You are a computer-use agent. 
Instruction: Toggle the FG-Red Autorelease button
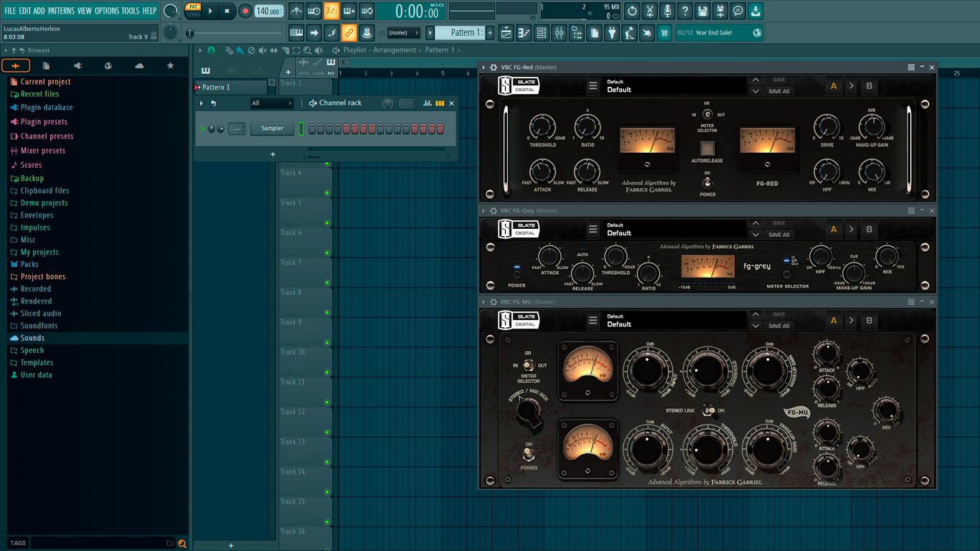pyautogui.click(x=707, y=149)
